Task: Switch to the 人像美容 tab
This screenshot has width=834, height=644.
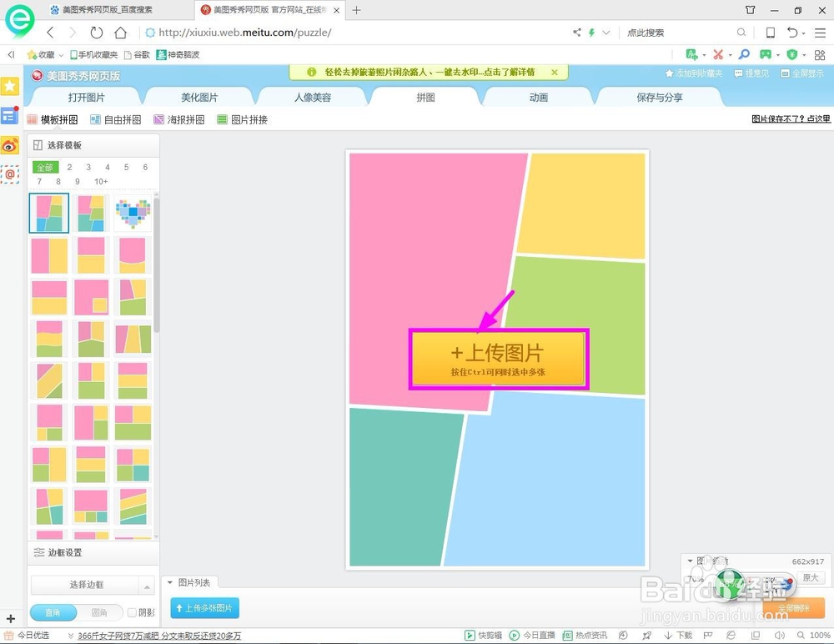Action: tap(313, 98)
